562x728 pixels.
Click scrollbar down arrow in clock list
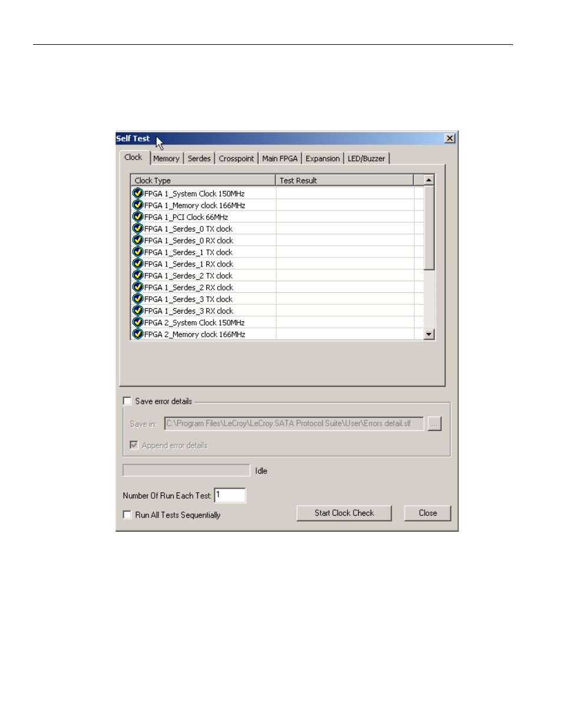pyautogui.click(x=429, y=334)
